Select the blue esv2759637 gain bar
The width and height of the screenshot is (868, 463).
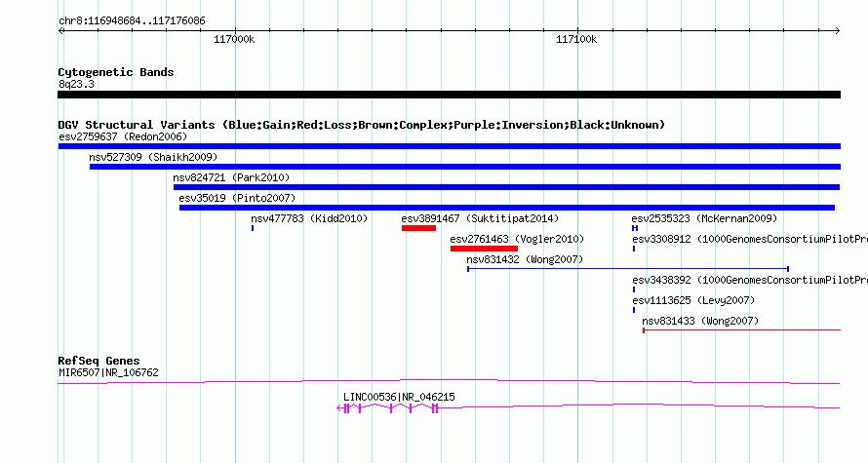pyautogui.click(x=449, y=146)
